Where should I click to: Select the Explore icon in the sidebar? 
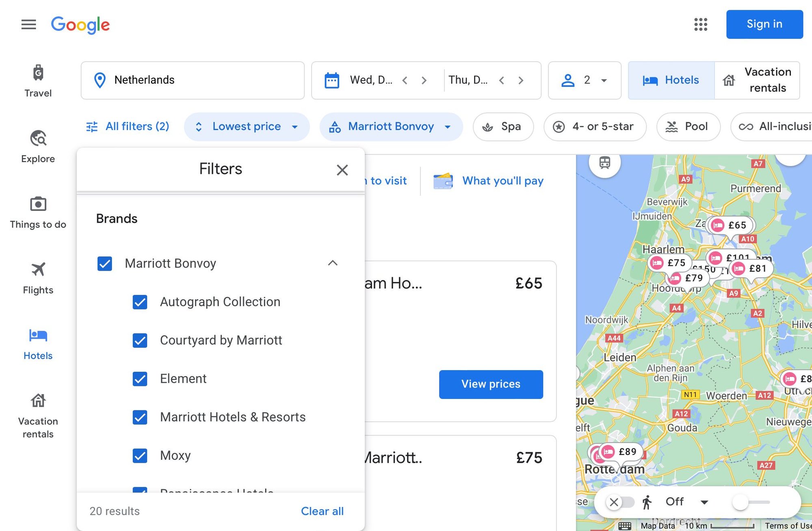38,139
